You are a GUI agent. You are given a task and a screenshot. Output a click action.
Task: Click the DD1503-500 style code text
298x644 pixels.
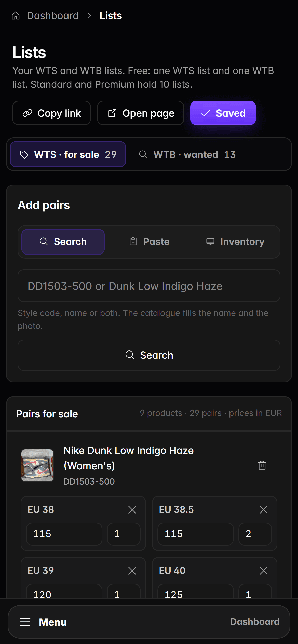click(89, 481)
